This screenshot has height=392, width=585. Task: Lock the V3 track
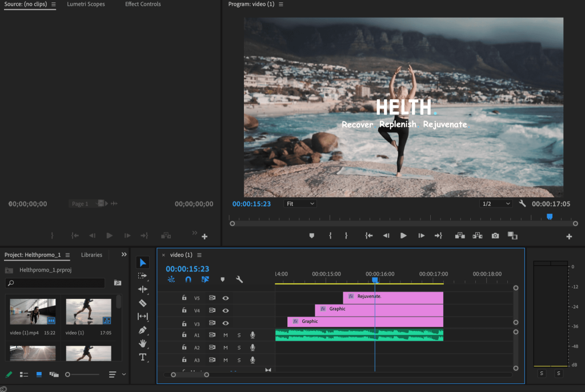click(x=183, y=324)
